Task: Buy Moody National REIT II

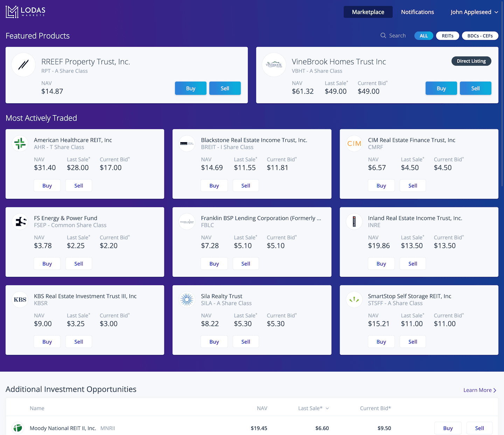Action: point(448,428)
